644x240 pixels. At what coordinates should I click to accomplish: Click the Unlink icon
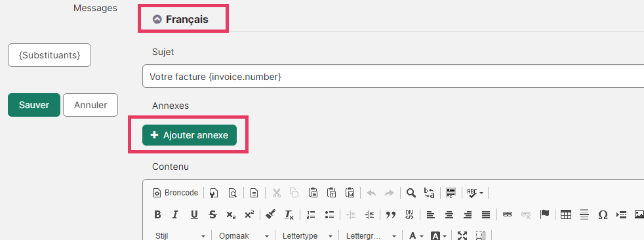point(526,214)
